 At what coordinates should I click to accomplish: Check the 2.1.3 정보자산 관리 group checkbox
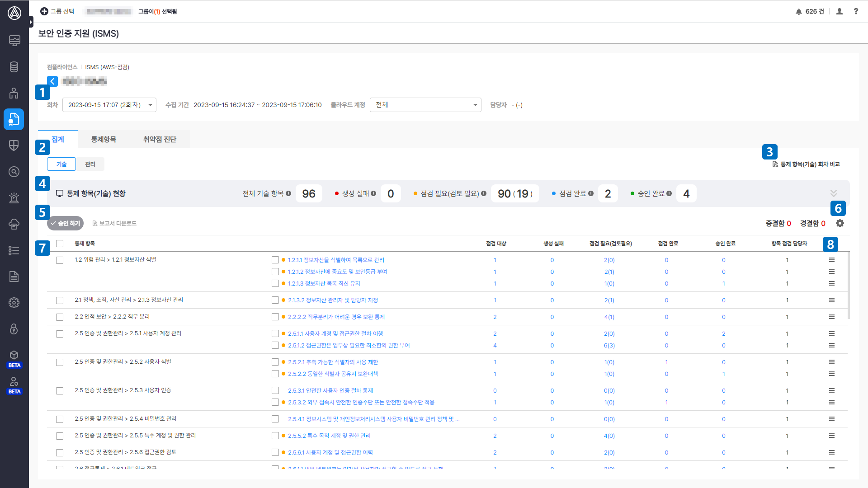click(60, 300)
